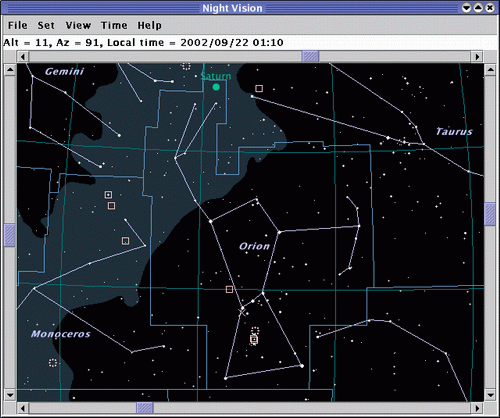Click the top scrollbar right arrow

pyautogui.click(x=477, y=57)
